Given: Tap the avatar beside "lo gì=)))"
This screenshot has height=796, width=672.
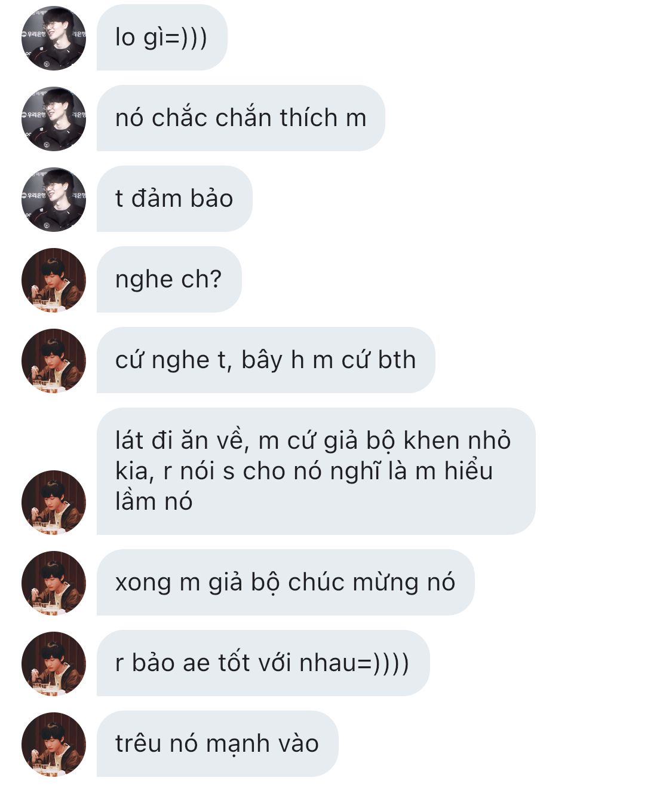Looking at the screenshot, I should 53,38.
